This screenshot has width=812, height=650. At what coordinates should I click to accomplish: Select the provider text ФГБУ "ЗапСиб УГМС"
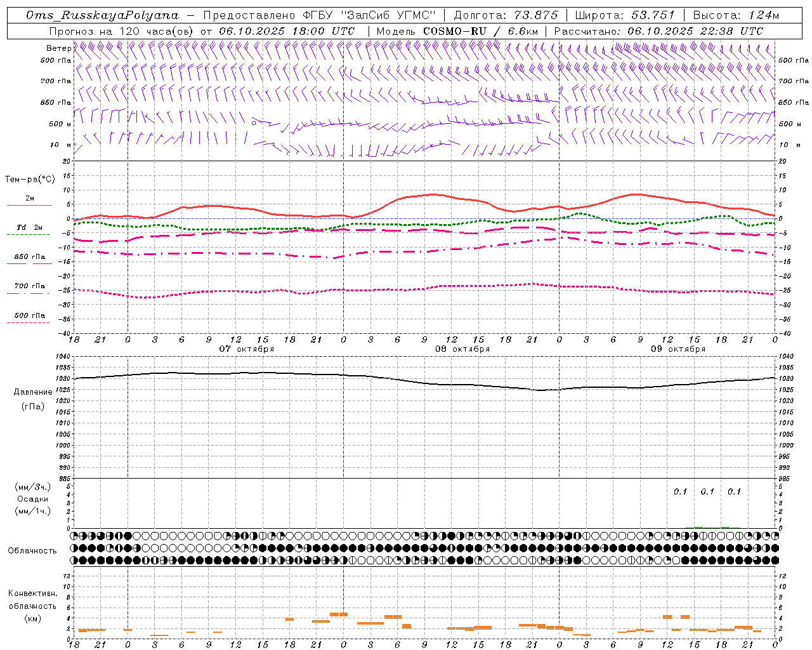(370, 15)
